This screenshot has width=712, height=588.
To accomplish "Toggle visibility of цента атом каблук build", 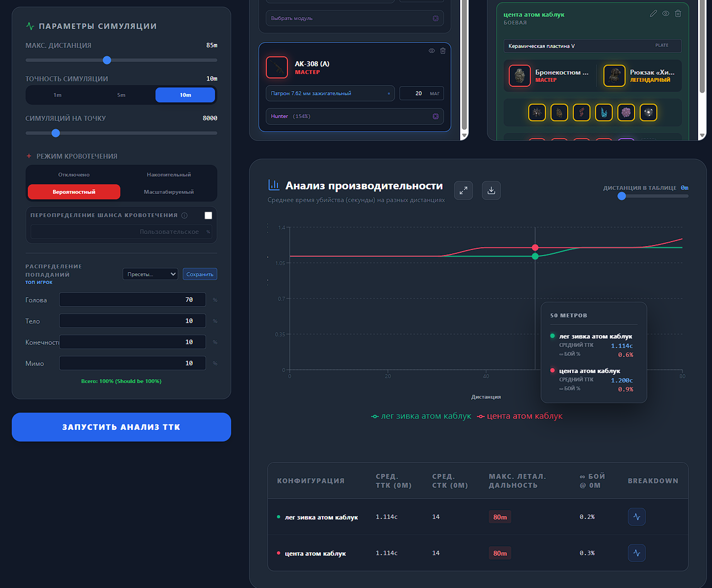I will point(666,13).
